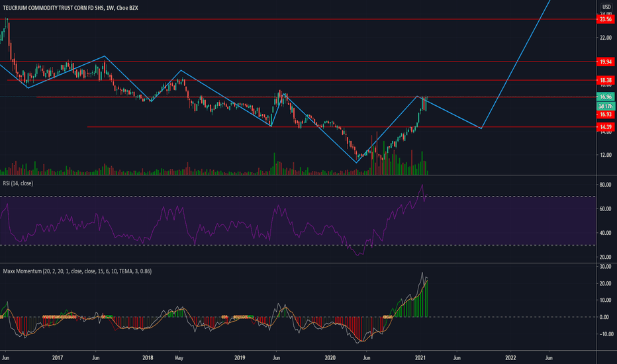The image size is (617, 364).
Task: Click the TEUCRIUM COMMODITY TRUST CORN chart title
Action: pos(70,8)
